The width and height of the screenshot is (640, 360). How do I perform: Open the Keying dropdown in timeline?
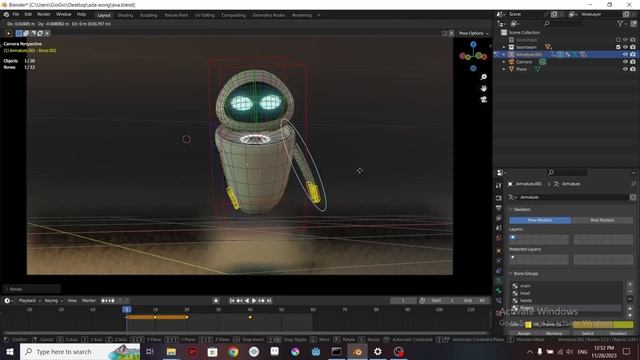click(53, 300)
